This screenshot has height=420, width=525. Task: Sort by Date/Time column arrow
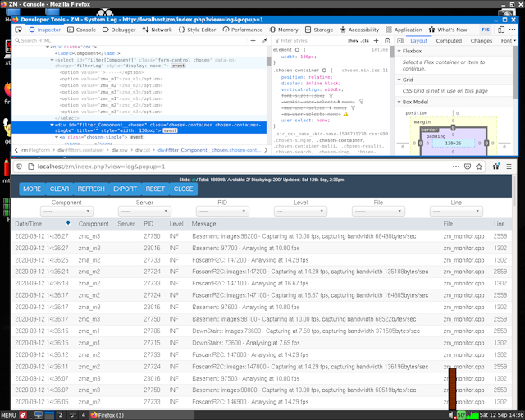pyautogui.click(x=68, y=223)
